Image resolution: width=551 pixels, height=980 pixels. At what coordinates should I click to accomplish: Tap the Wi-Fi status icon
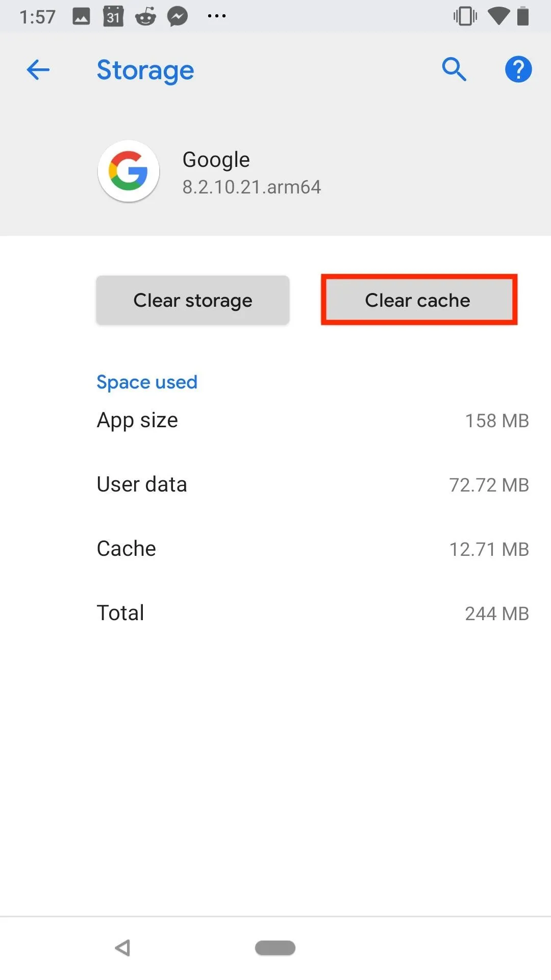pos(498,16)
